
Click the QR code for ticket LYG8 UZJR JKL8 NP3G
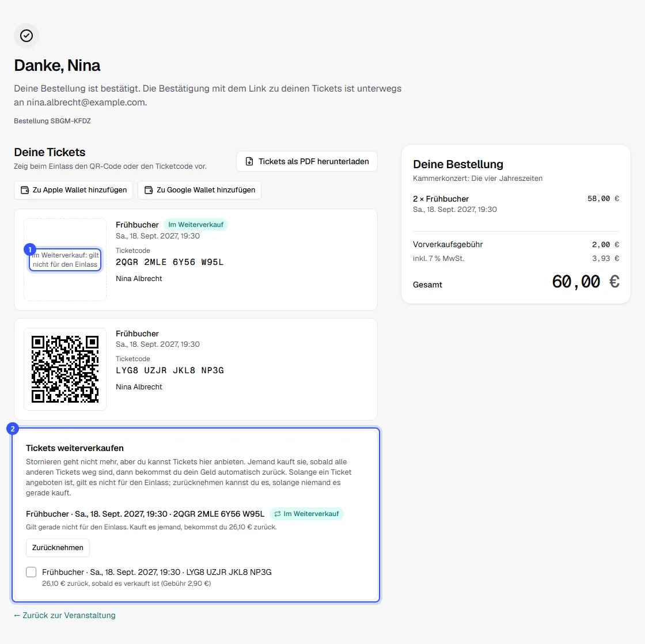(x=65, y=369)
